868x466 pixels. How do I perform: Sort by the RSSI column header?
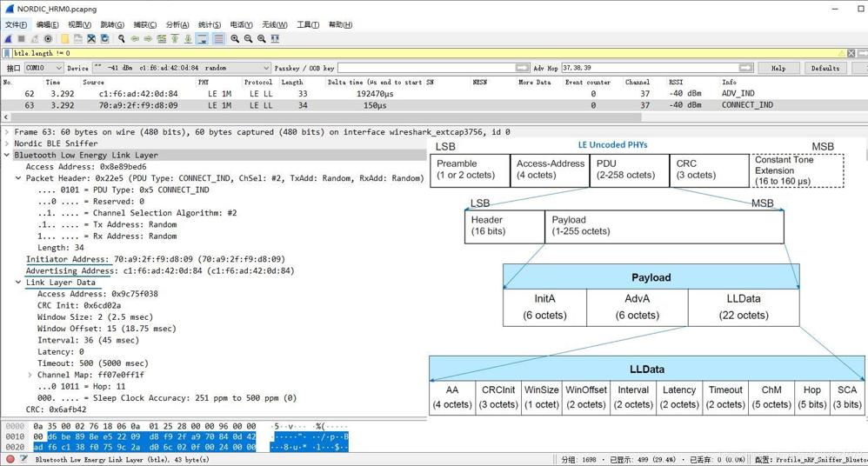tap(676, 82)
